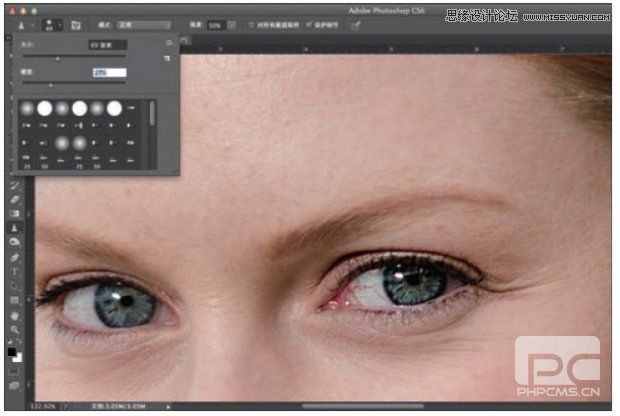Open the status bar info arrow menu

(x=168, y=406)
